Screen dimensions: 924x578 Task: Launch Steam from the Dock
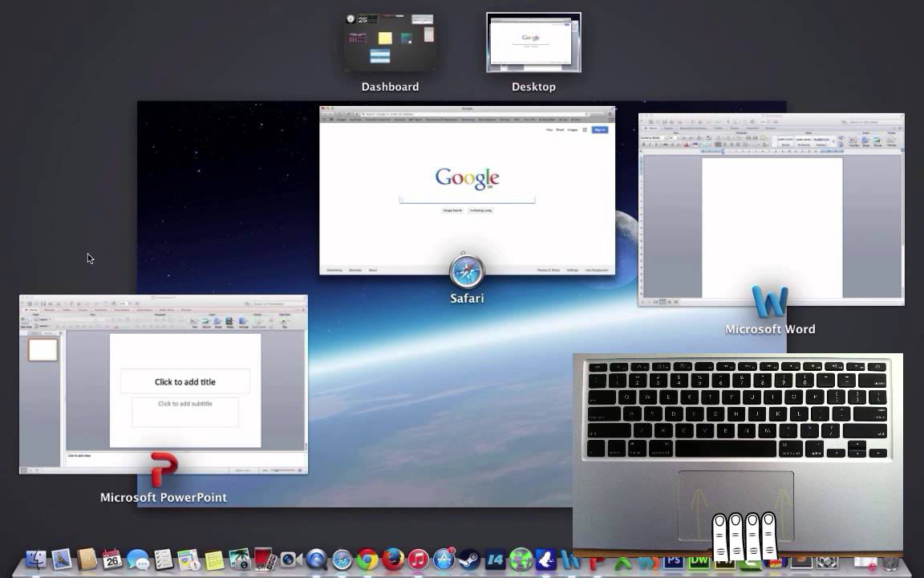[x=469, y=559]
